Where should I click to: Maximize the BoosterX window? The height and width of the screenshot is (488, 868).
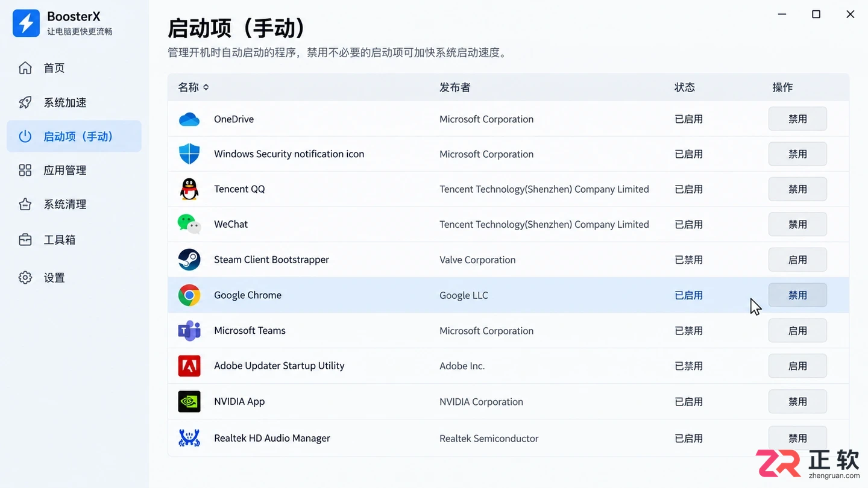click(816, 14)
